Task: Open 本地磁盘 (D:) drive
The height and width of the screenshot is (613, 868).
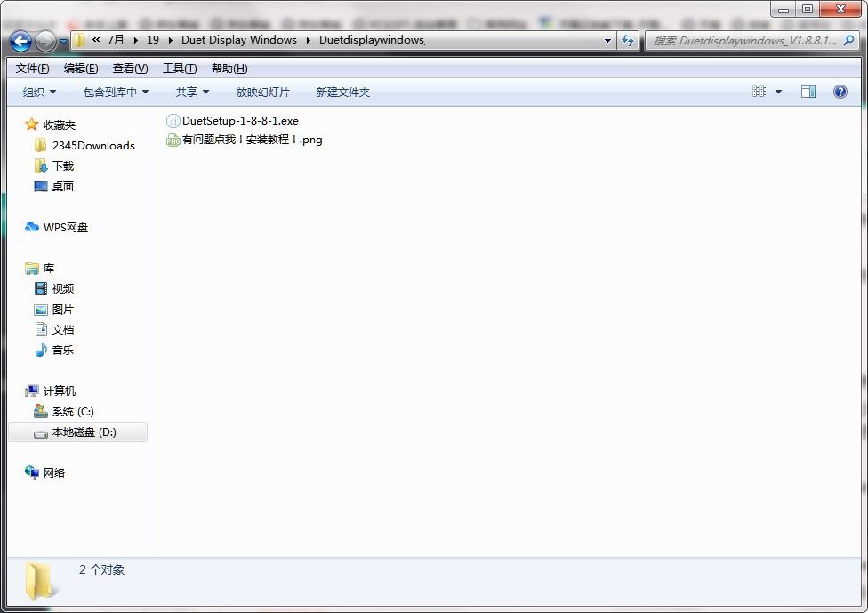Action: 84,432
